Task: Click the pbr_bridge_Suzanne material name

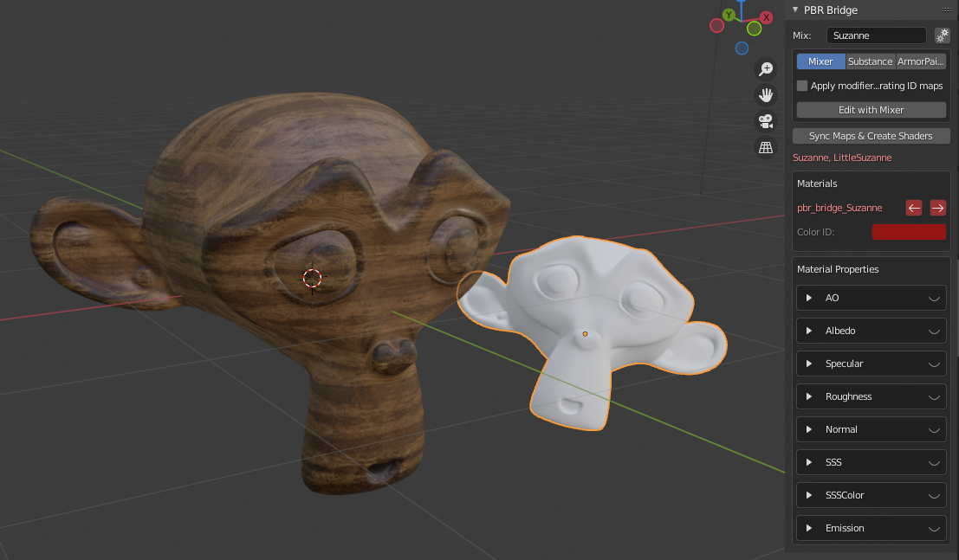Action: pyautogui.click(x=839, y=208)
